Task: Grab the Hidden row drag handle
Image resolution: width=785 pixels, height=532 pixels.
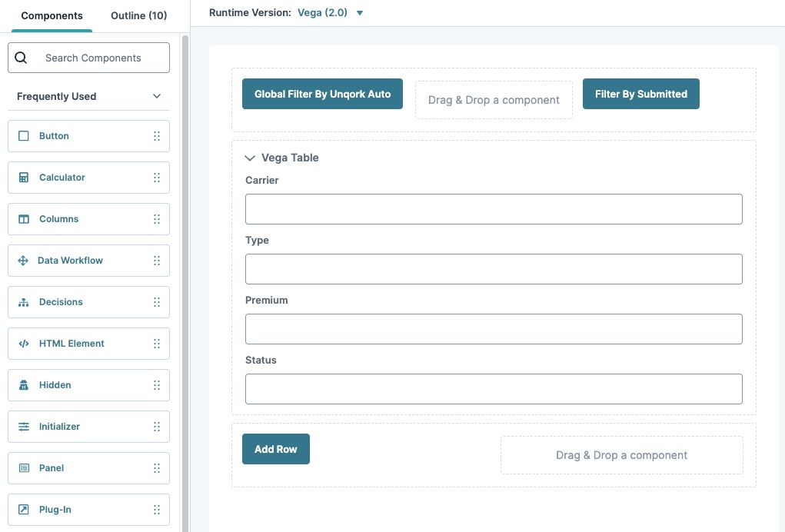Action: [157, 385]
